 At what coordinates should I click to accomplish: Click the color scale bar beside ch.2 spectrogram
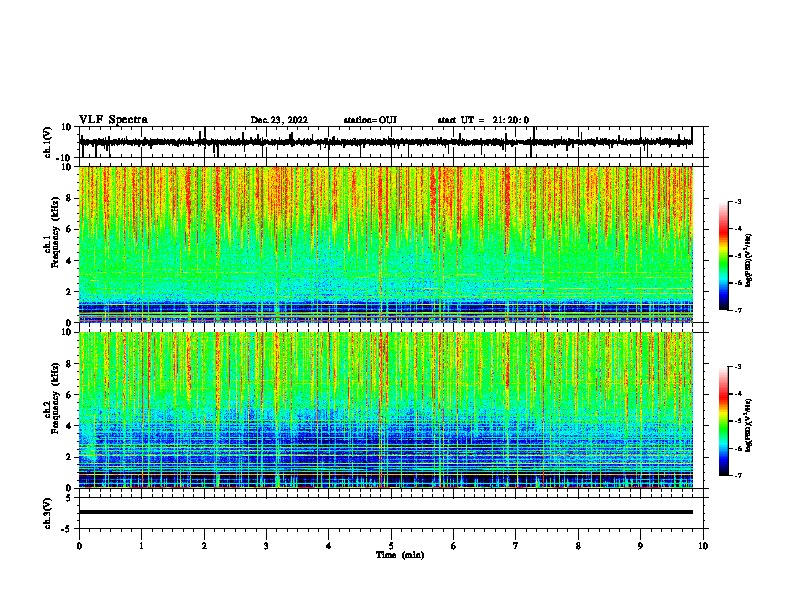pos(724,421)
